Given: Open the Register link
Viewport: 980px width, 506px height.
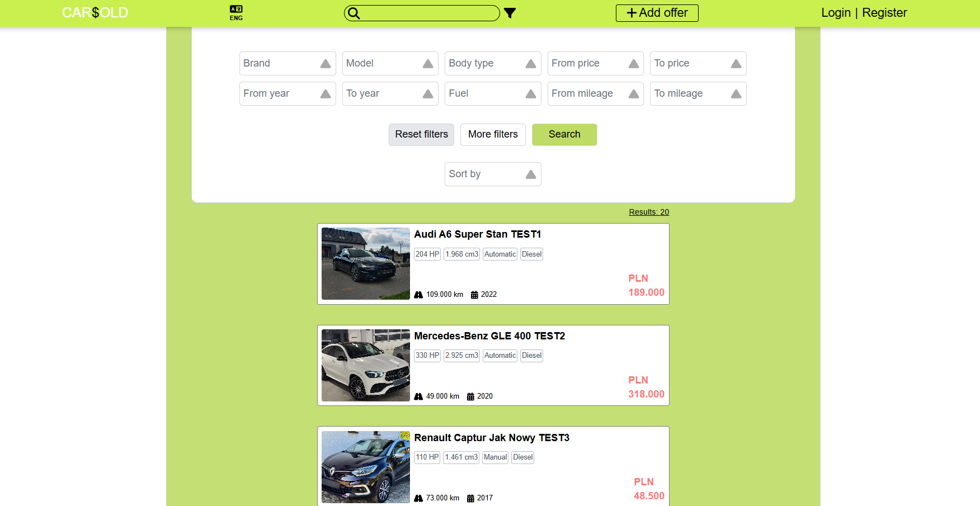Looking at the screenshot, I should (884, 12).
